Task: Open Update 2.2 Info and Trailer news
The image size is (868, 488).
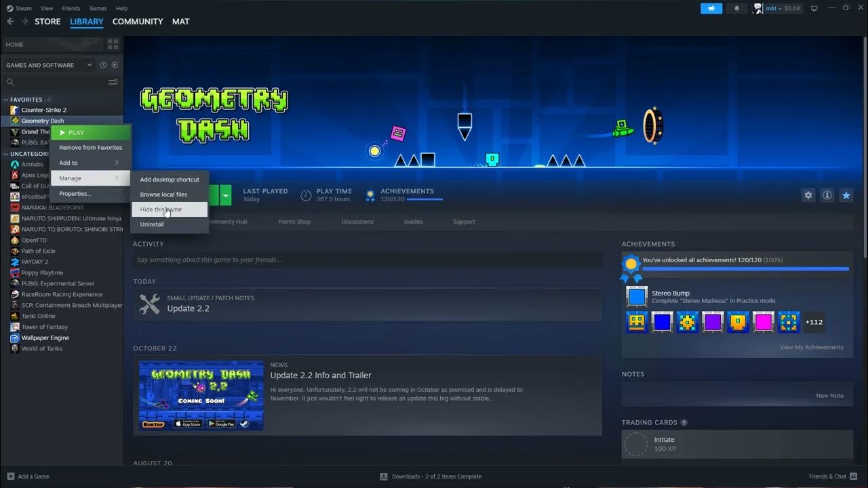Action: [321, 375]
